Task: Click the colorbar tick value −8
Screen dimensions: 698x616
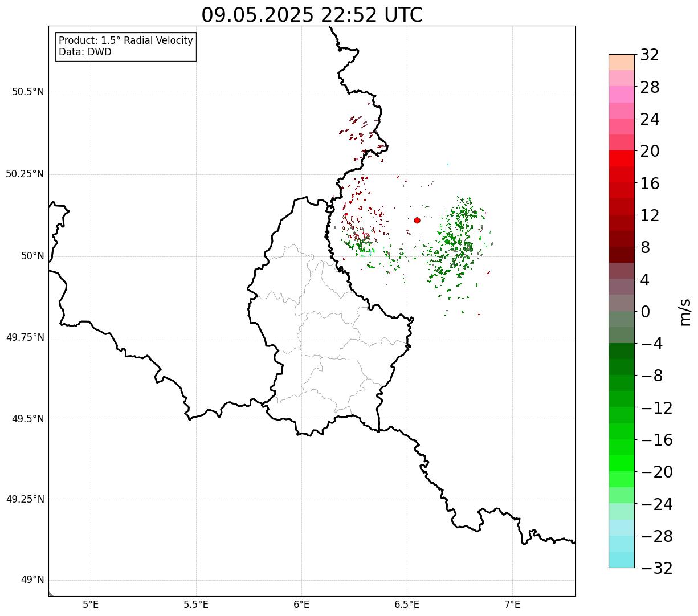Action: click(652, 376)
